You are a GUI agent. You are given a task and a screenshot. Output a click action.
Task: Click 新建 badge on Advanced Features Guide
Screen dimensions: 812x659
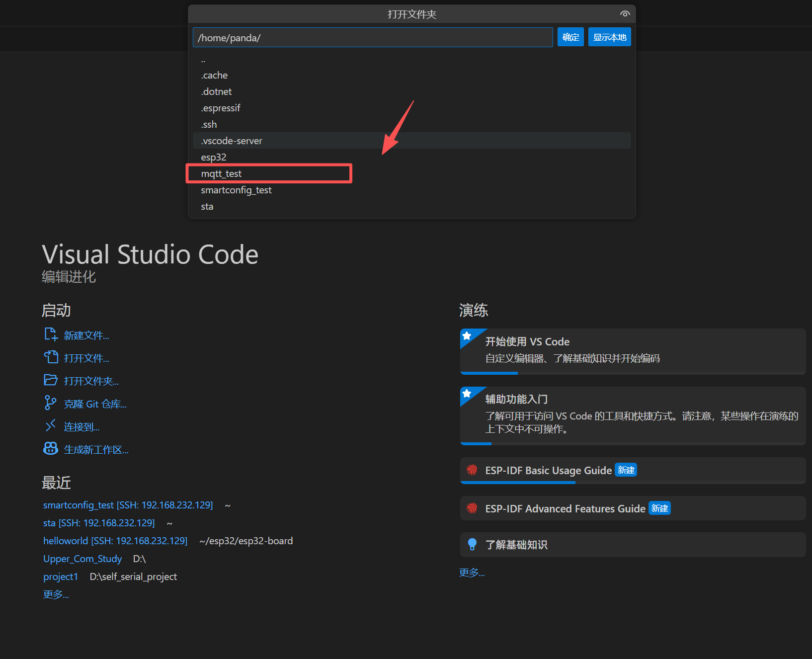(x=660, y=508)
